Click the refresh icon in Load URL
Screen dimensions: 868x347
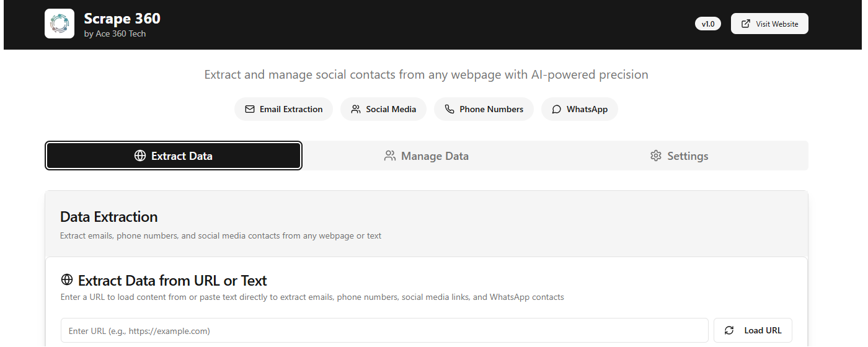[729, 330]
